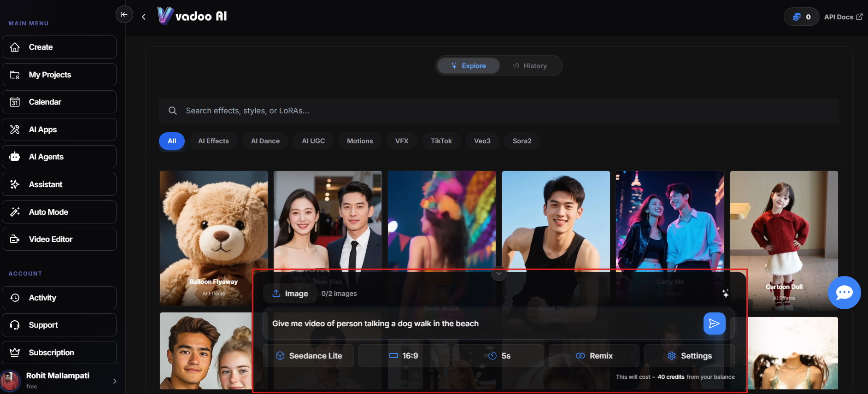View the credits balance coin icon
Screen dimensions: 868x394
tap(797, 17)
